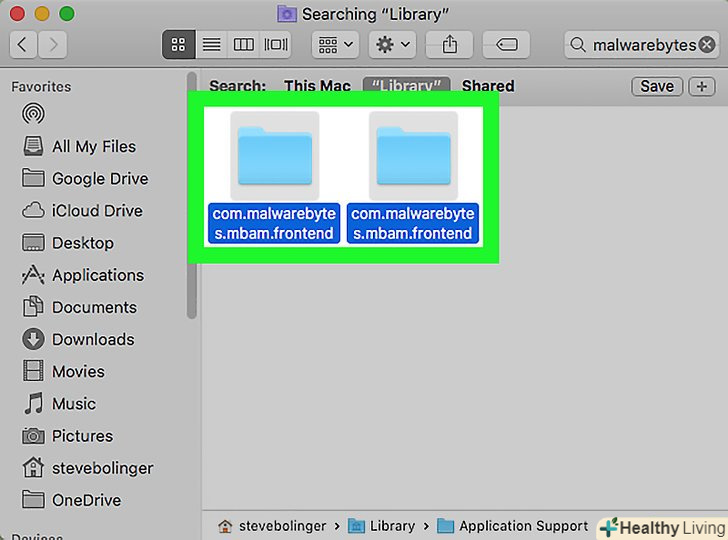The height and width of the screenshot is (540, 728).
Task: Open Desktop in sidebar
Action: [x=68, y=243]
